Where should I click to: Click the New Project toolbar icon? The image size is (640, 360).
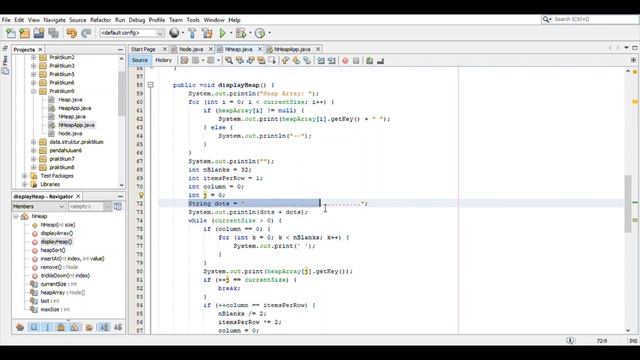24,33
